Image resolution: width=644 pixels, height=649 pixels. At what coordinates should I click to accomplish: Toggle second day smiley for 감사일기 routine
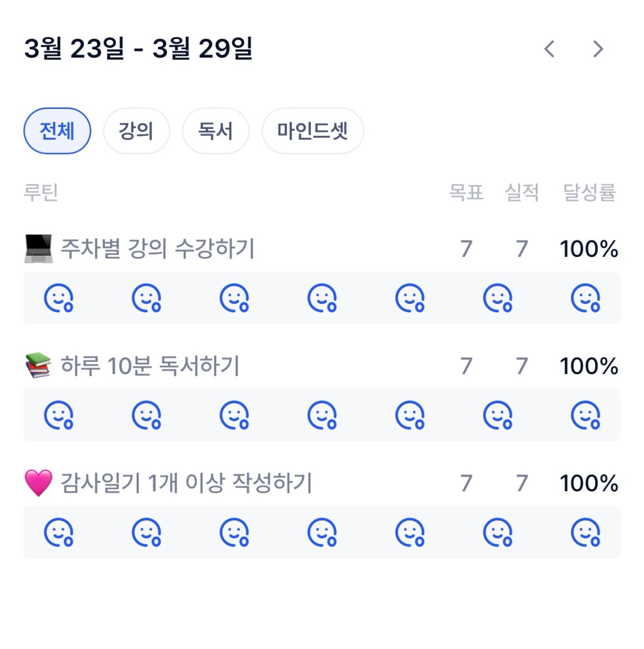(146, 532)
